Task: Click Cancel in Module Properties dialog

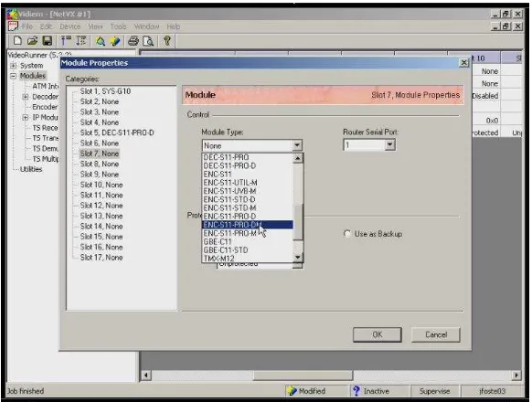Action: (x=436, y=334)
